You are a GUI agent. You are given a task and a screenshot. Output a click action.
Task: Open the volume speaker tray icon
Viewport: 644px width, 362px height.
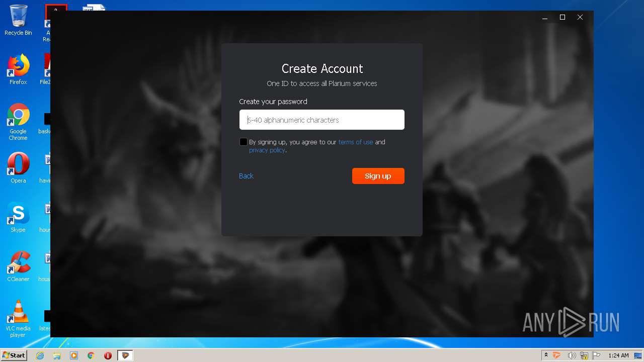pos(572,355)
